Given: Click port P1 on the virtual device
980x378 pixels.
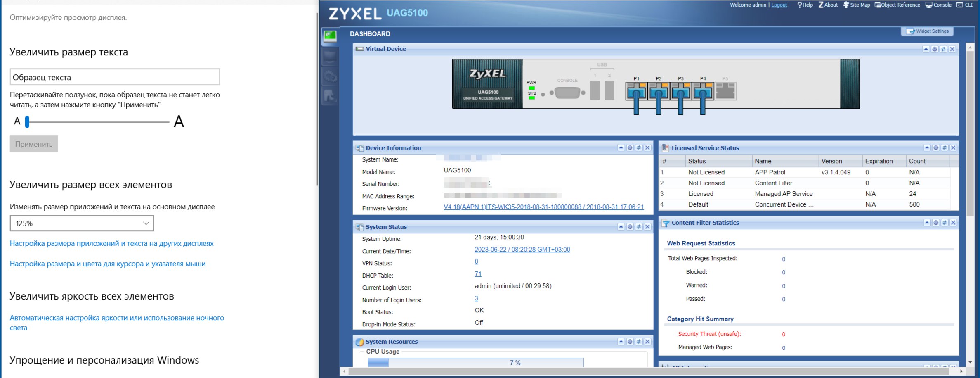Looking at the screenshot, I should tap(636, 91).
